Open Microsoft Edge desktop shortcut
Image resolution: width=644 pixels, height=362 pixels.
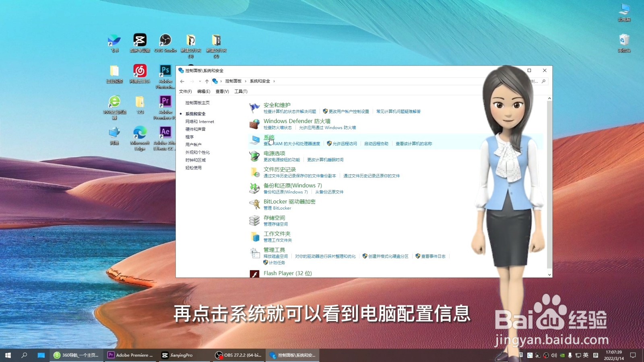coord(140,139)
